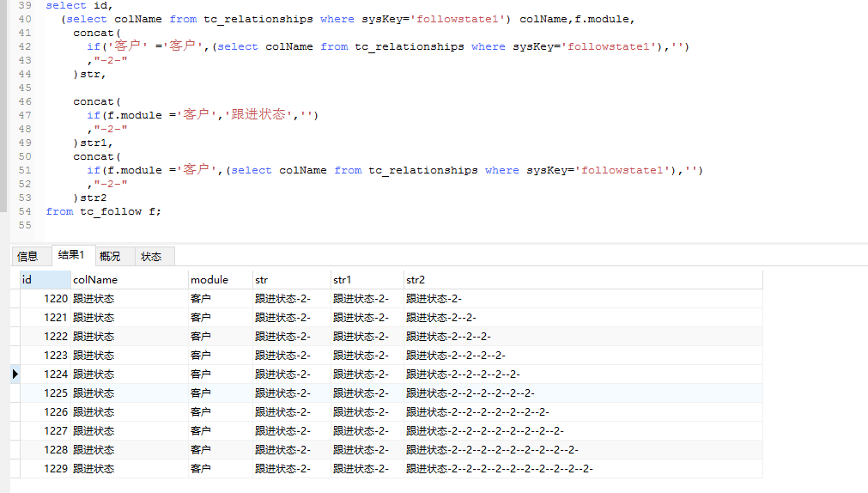868x493 pixels.
Task: Select str2 cell in row 1226
Action: (584, 412)
